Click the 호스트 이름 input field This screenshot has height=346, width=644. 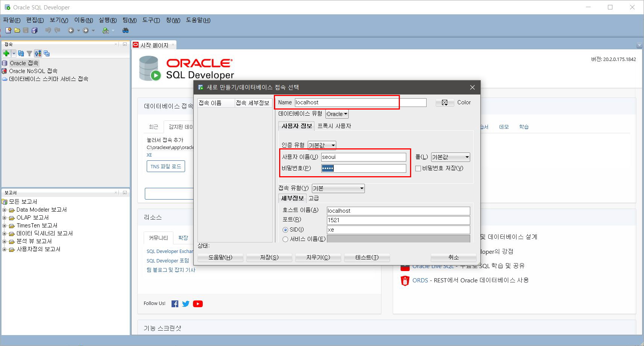pos(398,211)
